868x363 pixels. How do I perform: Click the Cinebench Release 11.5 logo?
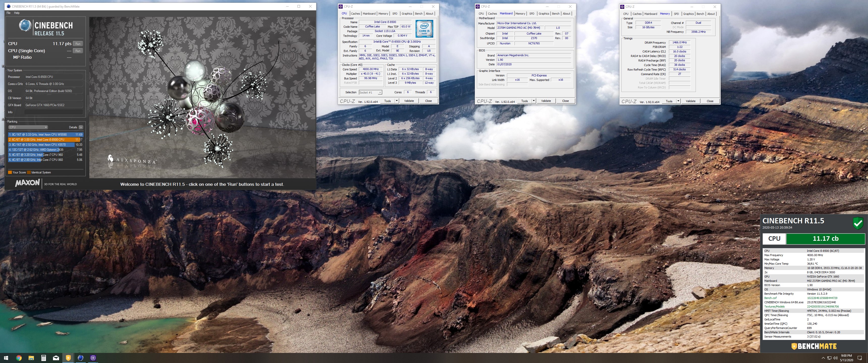click(x=46, y=28)
